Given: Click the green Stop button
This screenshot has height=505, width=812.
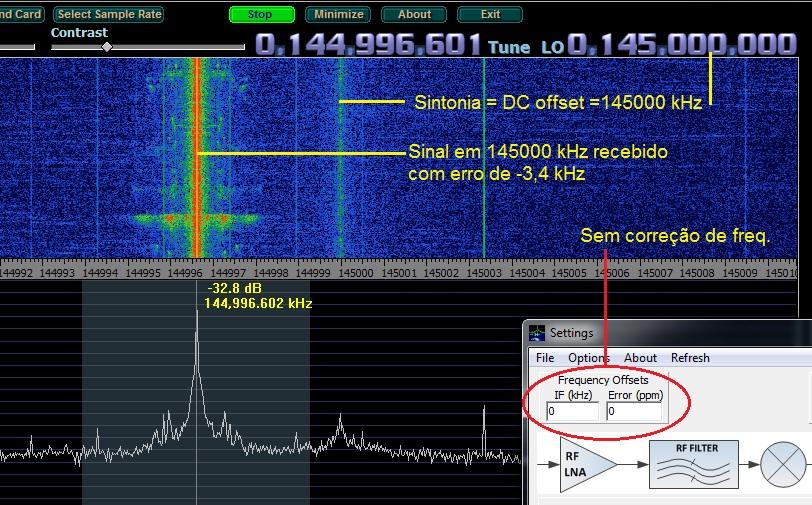Looking at the screenshot, I should click(x=262, y=15).
